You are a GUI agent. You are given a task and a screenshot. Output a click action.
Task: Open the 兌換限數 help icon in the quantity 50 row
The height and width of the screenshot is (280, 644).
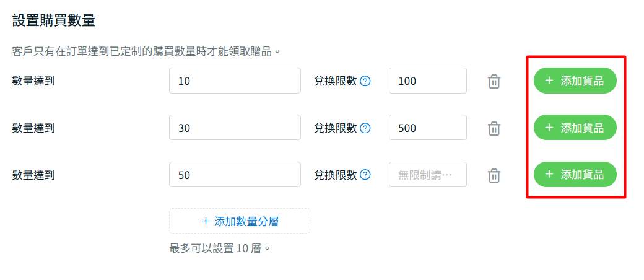click(x=365, y=175)
